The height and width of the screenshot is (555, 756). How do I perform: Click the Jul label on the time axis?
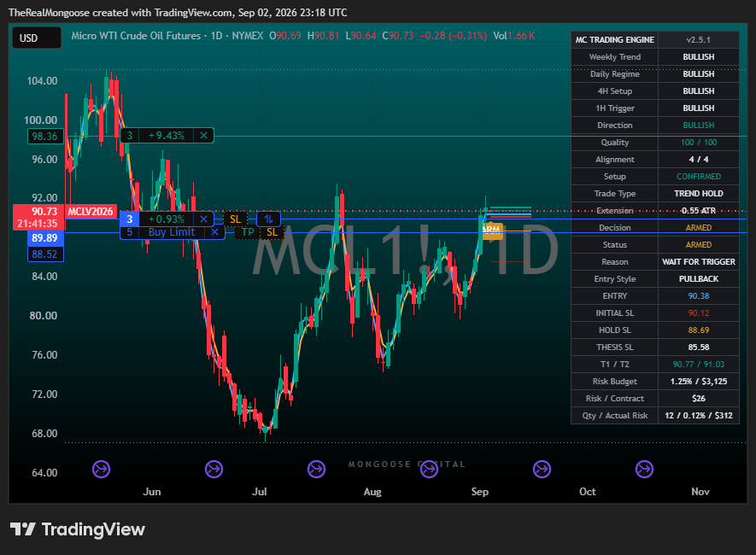click(260, 492)
